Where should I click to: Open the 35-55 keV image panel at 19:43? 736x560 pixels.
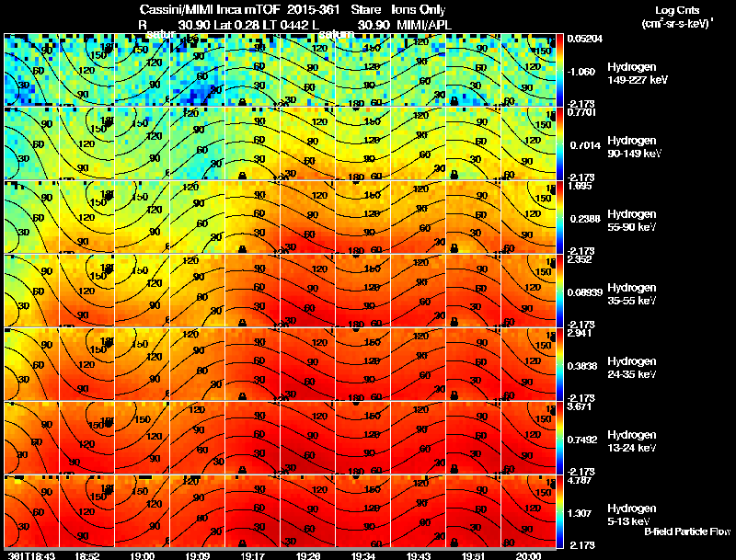[419, 291]
